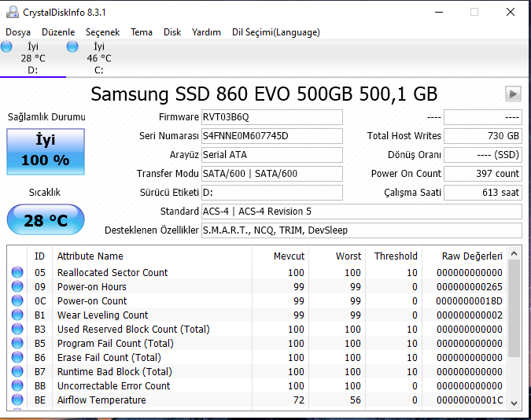Click the status orb for Uncorrectable Error Count
The image size is (531, 420).
pos(17,386)
